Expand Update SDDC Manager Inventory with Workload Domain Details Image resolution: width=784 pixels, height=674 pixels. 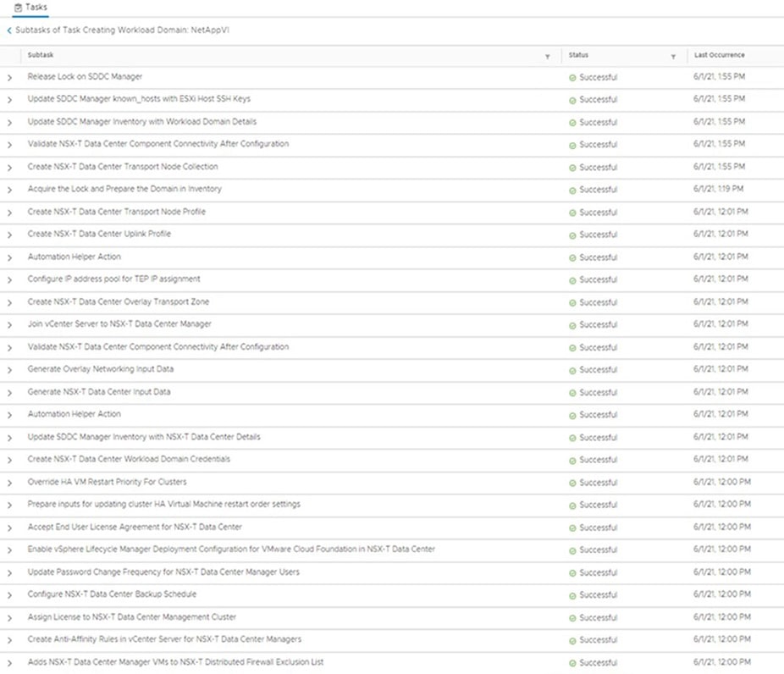9,123
